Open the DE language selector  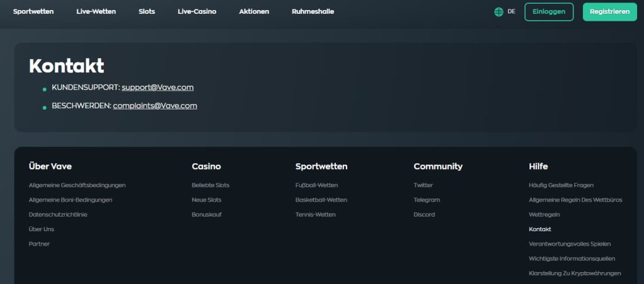click(511, 12)
